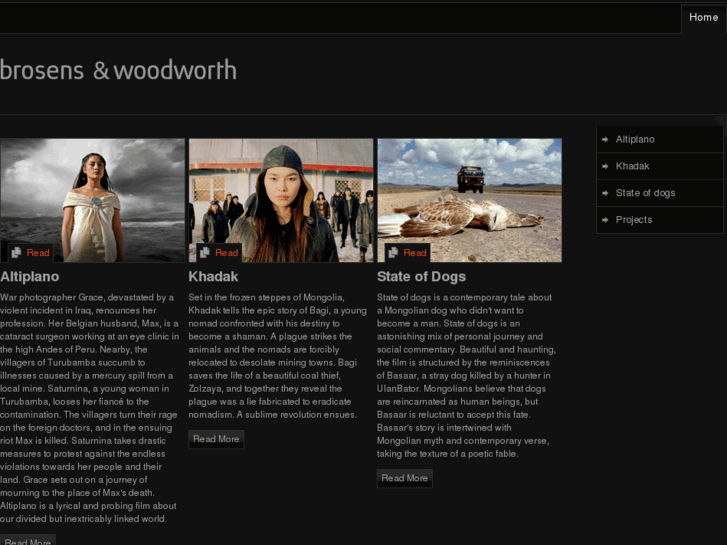Open State of dogs in the sidebar menu
This screenshot has height=545, width=727.
(660, 193)
